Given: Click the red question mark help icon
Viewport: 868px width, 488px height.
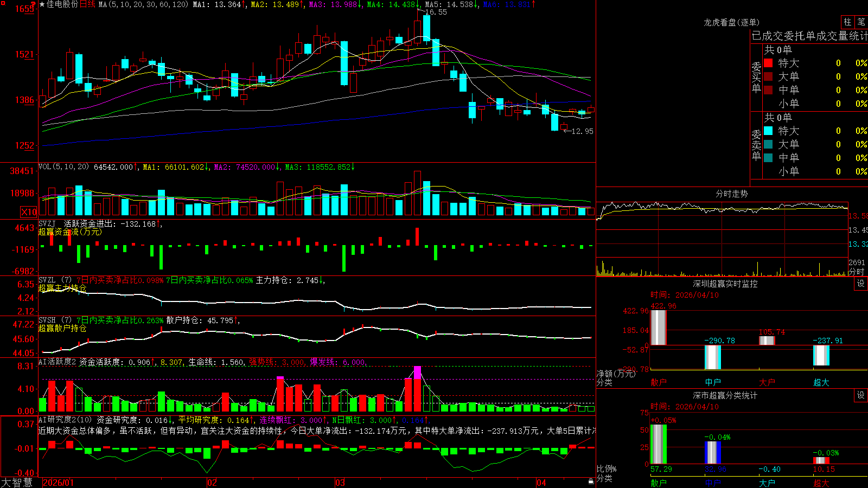Looking at the screenshot, I should 33,4.
